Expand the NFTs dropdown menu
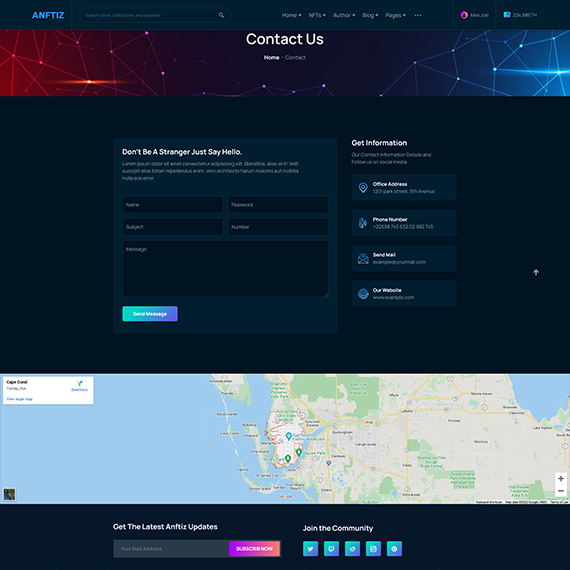570x570 pixels. click(317, 15)
